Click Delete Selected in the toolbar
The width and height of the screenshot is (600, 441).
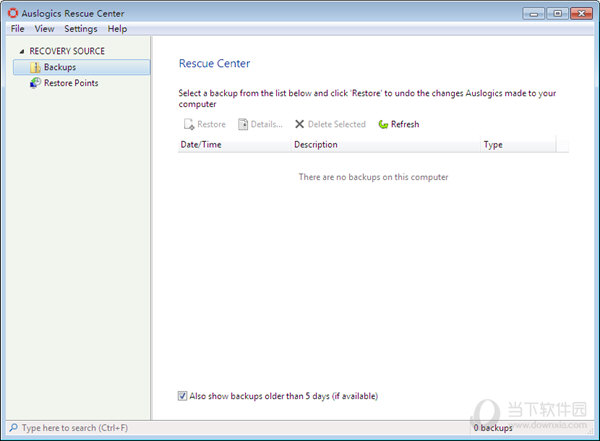tap(330, 124)
